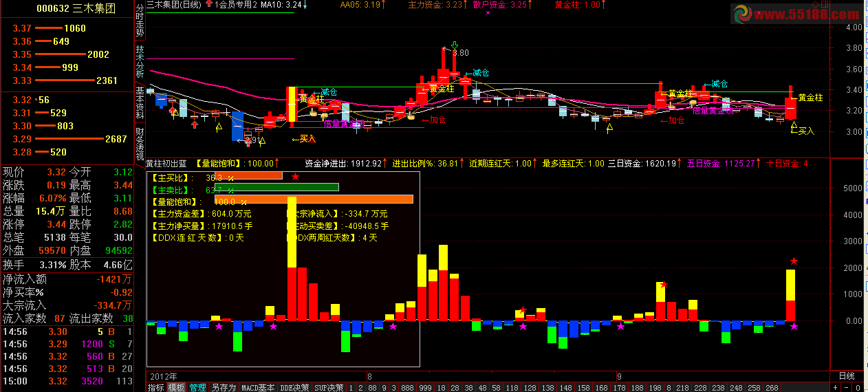Open the 基本资料 vertical tab
Screen dimensions: 868x392
[x=140, y=102]
